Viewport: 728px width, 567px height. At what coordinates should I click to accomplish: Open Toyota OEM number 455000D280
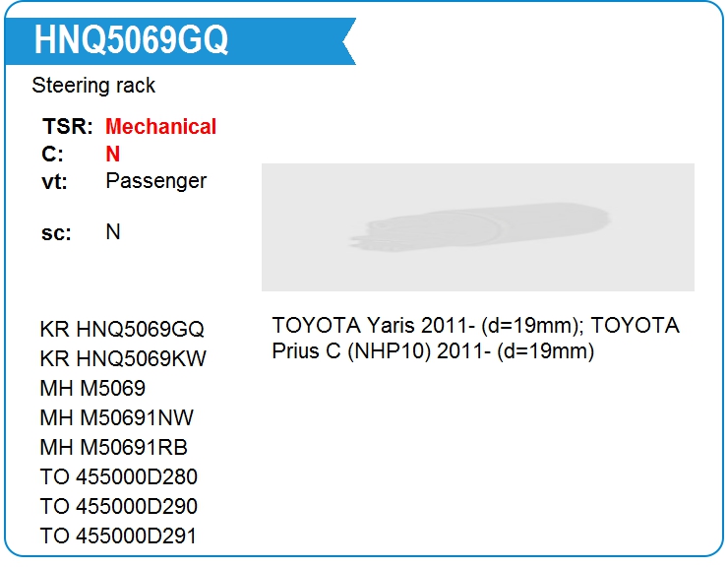119,476
